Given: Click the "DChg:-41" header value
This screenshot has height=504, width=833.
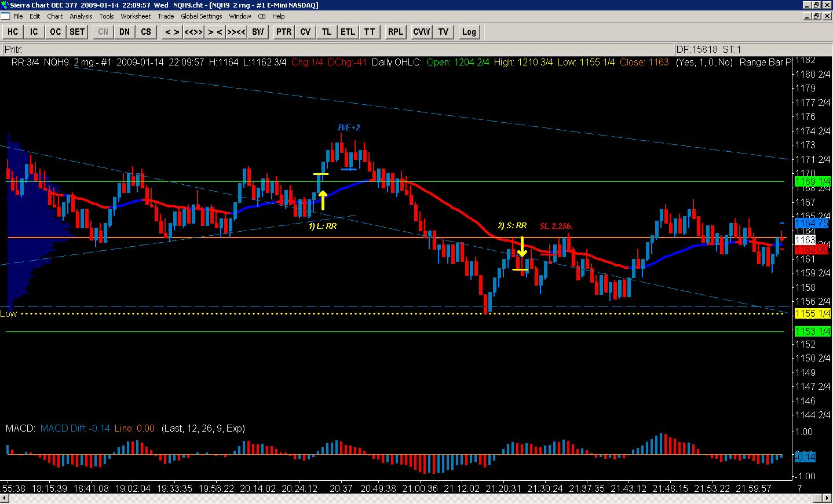Looking at the screenshot, I should (347, 62).
